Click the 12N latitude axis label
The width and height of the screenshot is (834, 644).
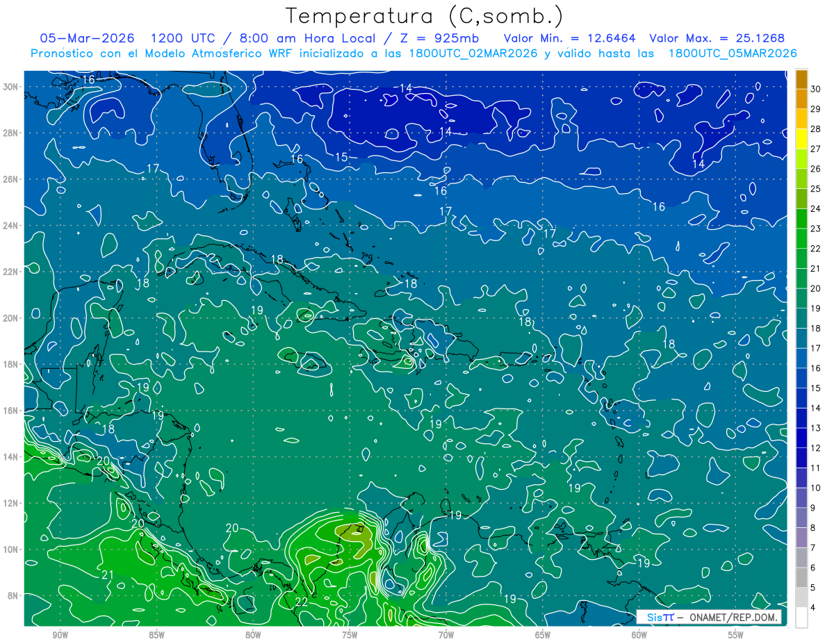pos(10,503)
